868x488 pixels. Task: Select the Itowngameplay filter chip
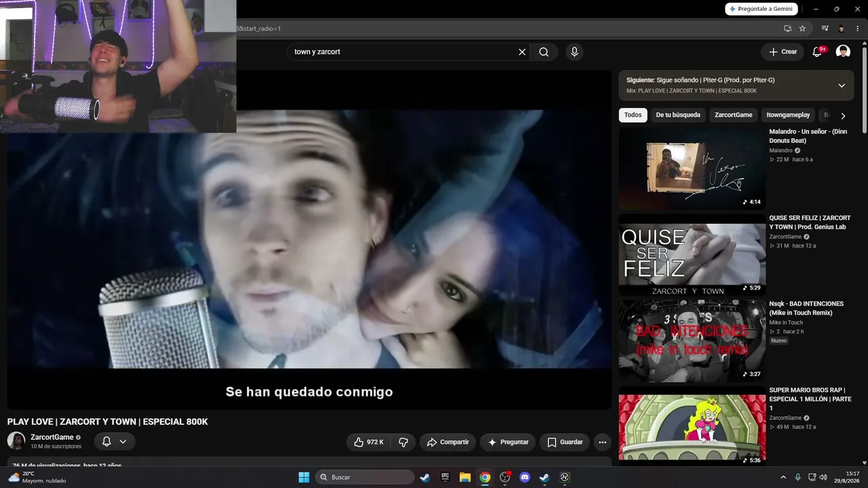click(x=788, y=115)
